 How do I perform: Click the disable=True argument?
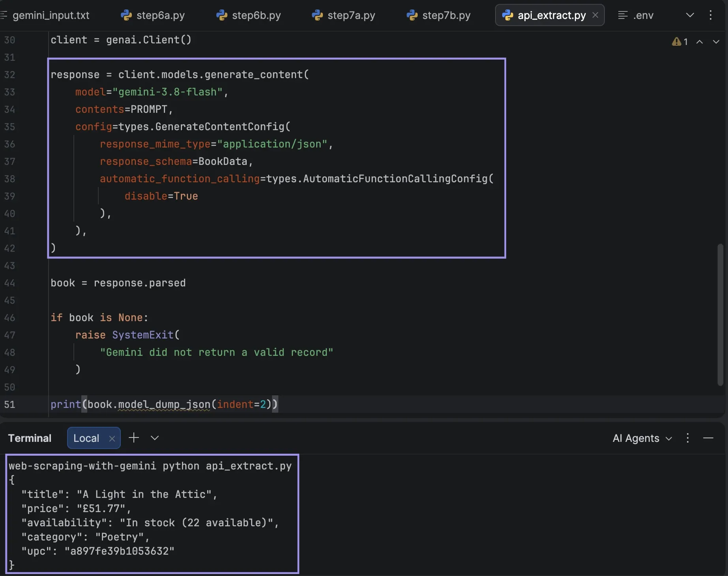coord(161,196)
